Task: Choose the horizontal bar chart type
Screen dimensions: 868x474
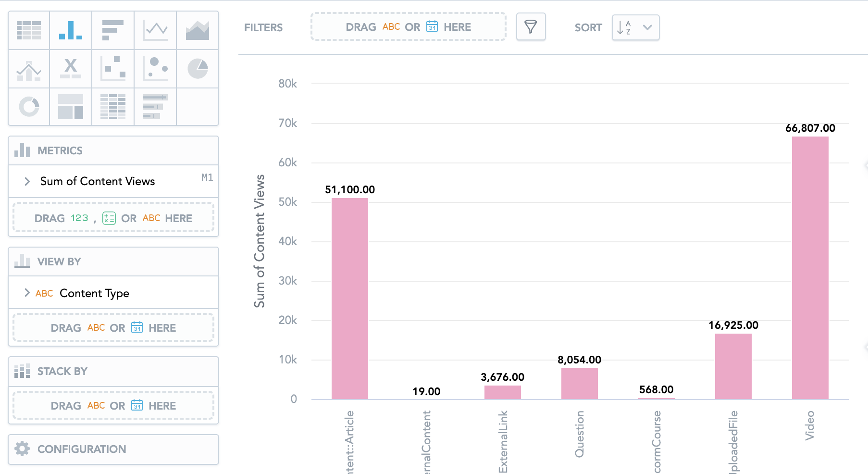Action: coord(113,30)
